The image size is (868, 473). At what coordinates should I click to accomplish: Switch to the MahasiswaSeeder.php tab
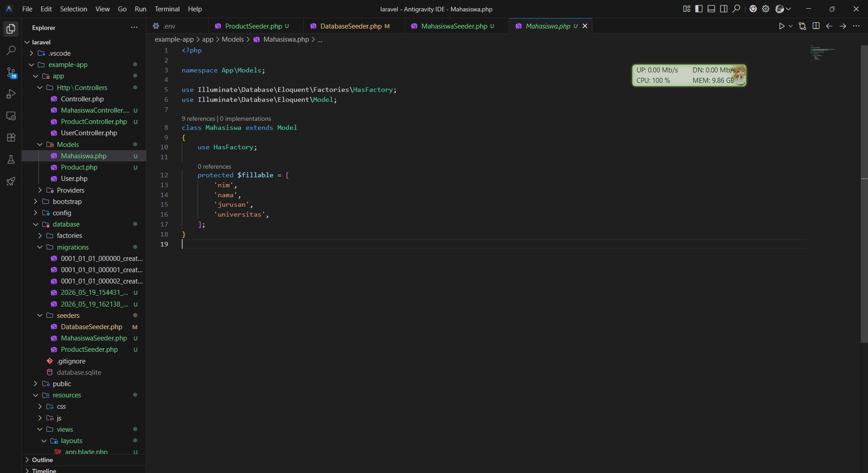click(x=457, y=26)
